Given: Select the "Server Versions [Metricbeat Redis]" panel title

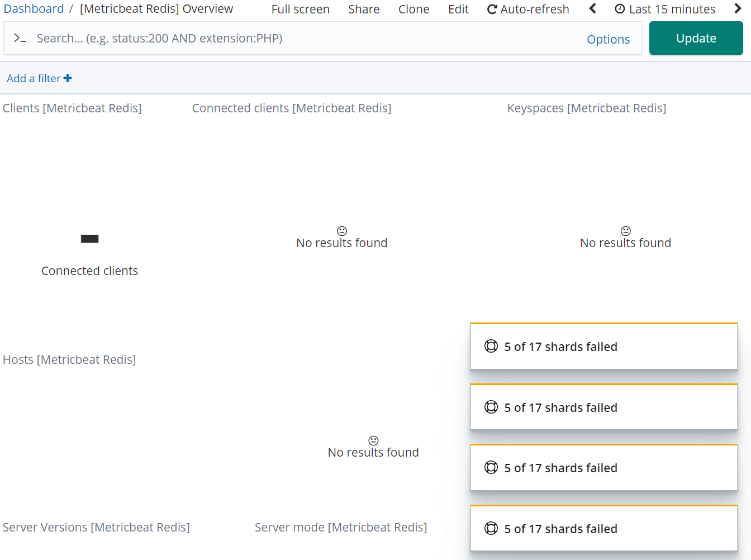Looking at the screenshot, I should pos(96,528).
